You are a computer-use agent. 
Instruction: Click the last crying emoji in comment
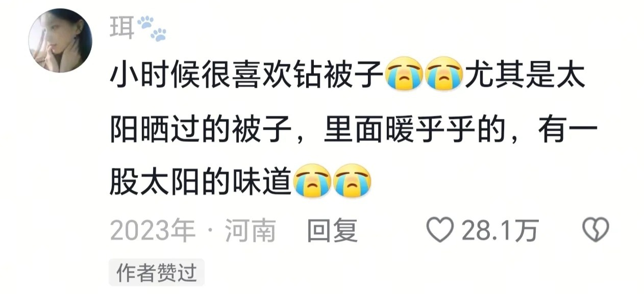click(x=352, y=180)
